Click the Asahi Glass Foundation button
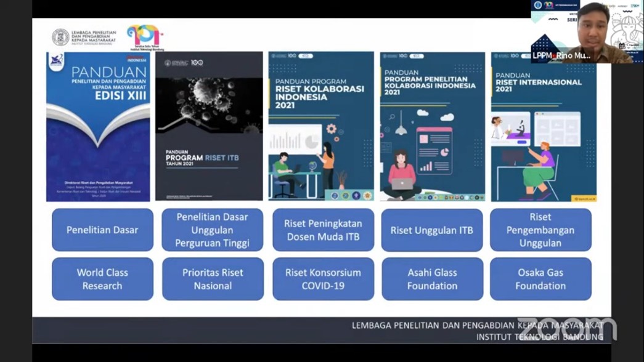Screen dimensions: 644x362 coord(432,280)
